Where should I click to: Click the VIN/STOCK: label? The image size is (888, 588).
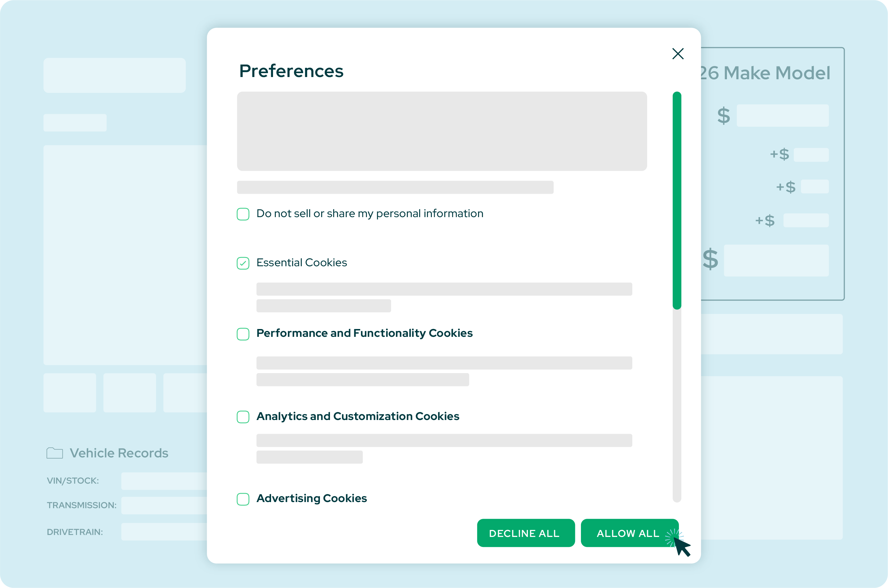[x=73, y=481]
